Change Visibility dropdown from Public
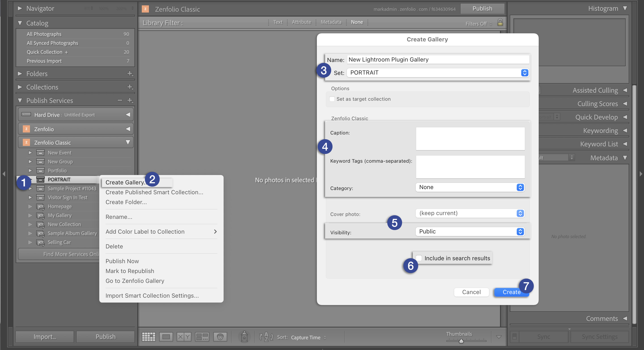 [470, 231]
